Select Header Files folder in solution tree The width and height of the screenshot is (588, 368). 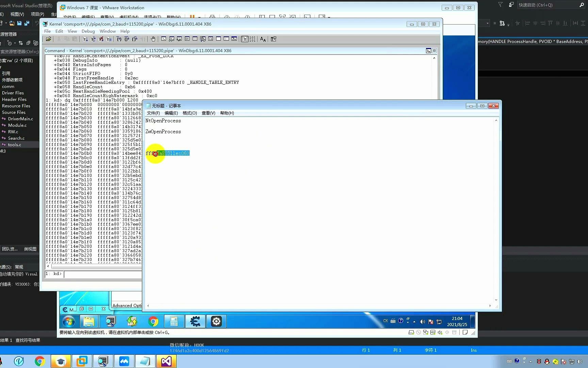(x=14, y=99)
